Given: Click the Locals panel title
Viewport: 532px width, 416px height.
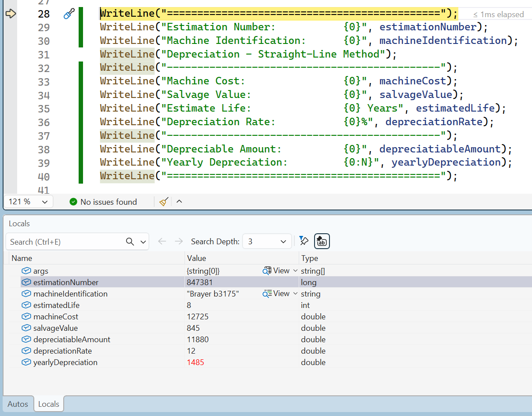Looking at the screenshot, I should 19,224.
